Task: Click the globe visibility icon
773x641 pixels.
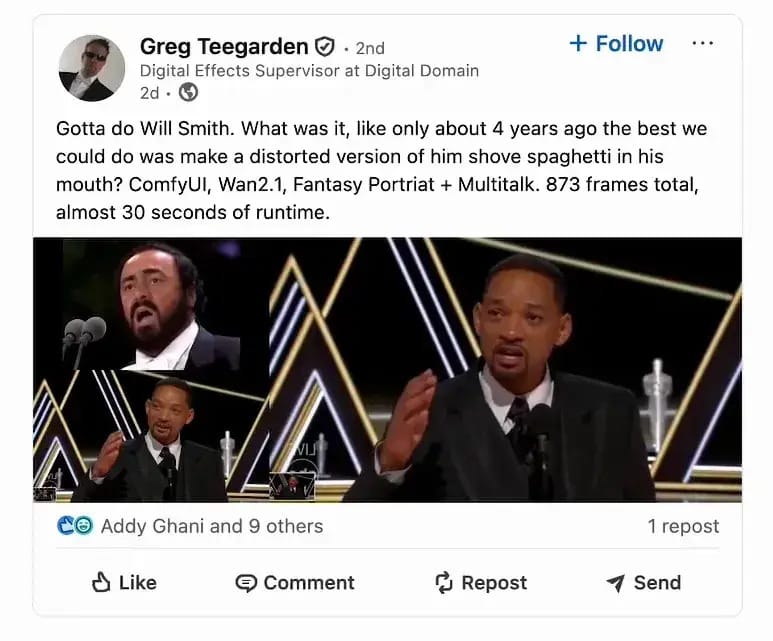Action: pyautogui.click(x=188, y=92)
